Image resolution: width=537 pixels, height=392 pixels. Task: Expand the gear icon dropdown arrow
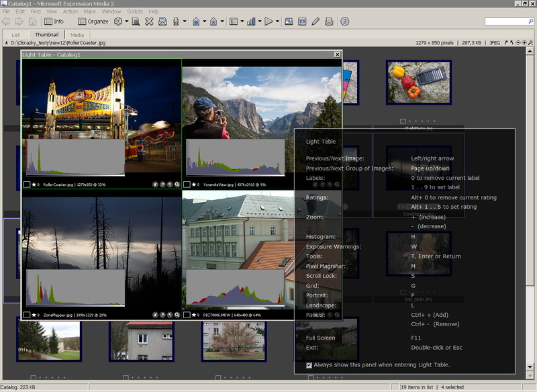click(x=126, y=21)
